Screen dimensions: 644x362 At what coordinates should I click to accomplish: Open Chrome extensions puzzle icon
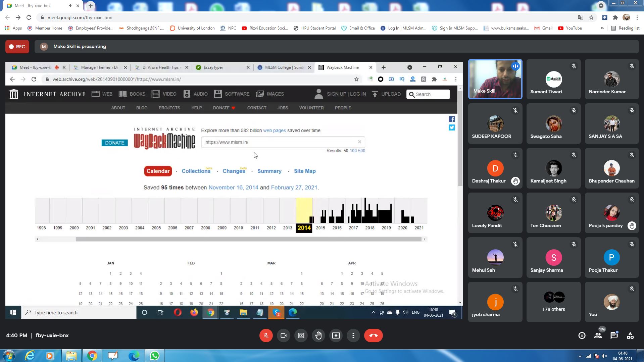coord(615,17)
